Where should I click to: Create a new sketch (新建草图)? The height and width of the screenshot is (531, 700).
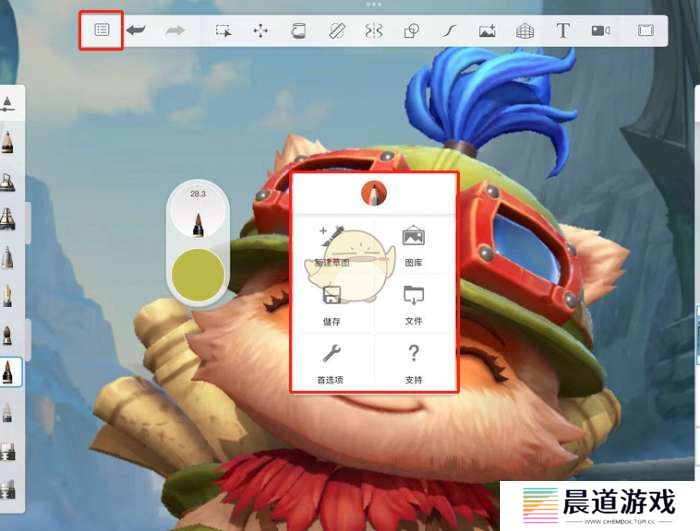(x=332, y=246)
